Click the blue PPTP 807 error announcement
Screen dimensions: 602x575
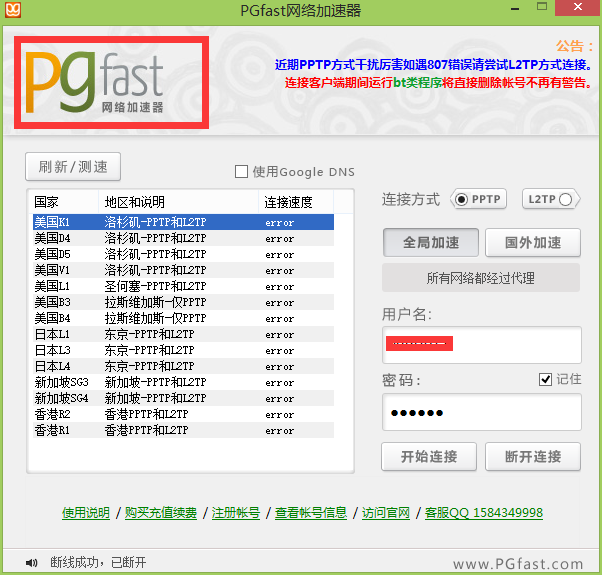(434, 64)
